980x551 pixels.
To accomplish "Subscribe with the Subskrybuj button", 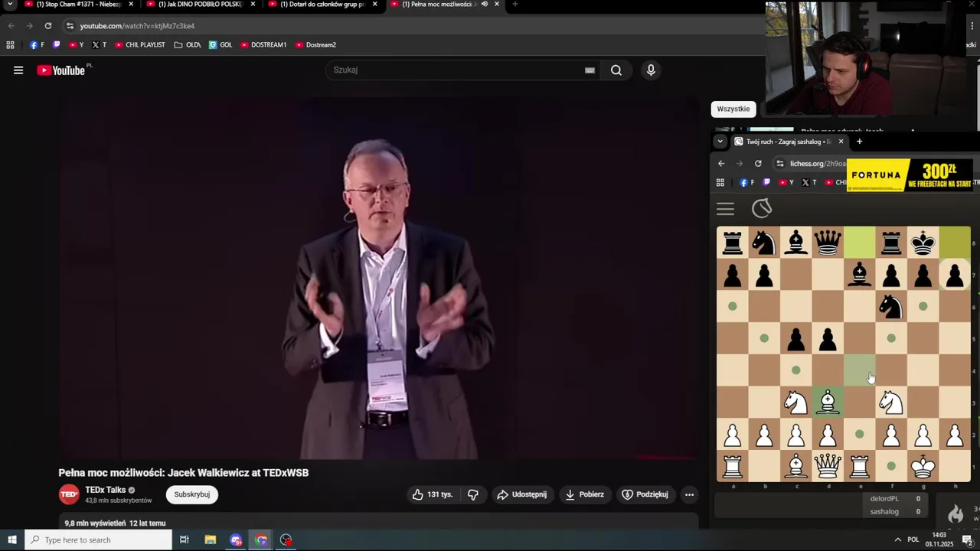I will point(192,494).
